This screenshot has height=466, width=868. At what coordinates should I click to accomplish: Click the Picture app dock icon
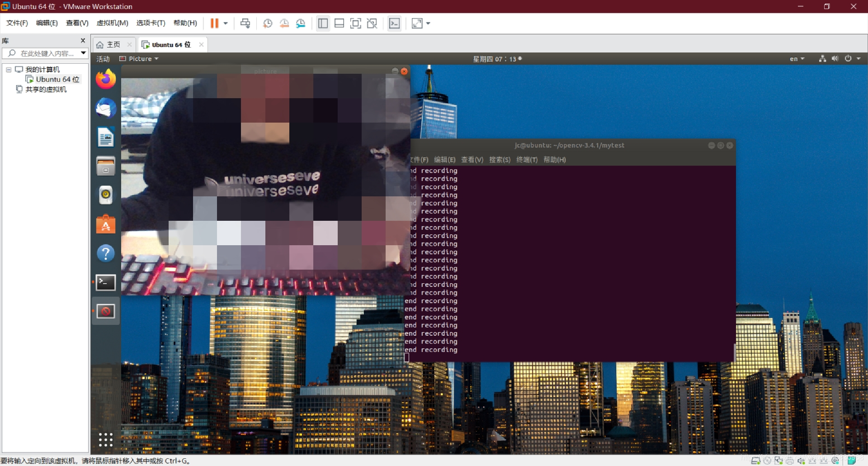tap(106, 311)
